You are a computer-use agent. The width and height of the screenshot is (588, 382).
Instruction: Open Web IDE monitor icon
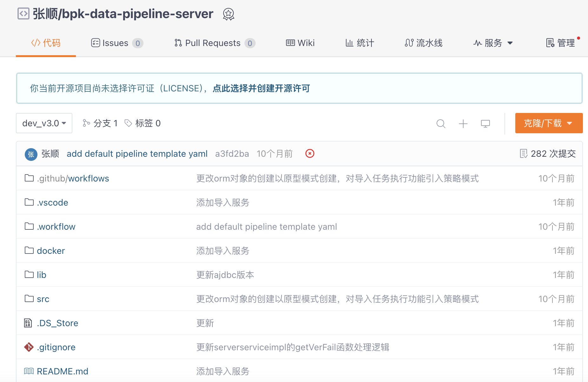click(485, 123)
